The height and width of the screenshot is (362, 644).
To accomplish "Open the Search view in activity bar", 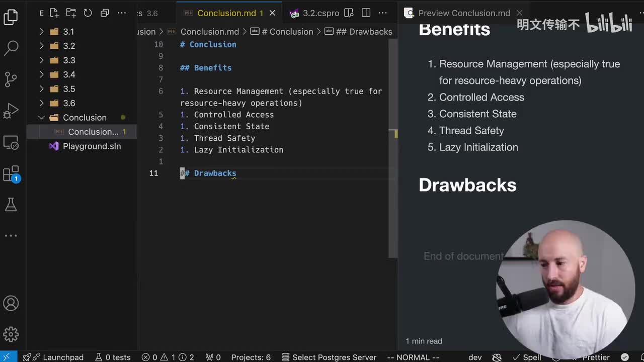I will coord(11,48).
